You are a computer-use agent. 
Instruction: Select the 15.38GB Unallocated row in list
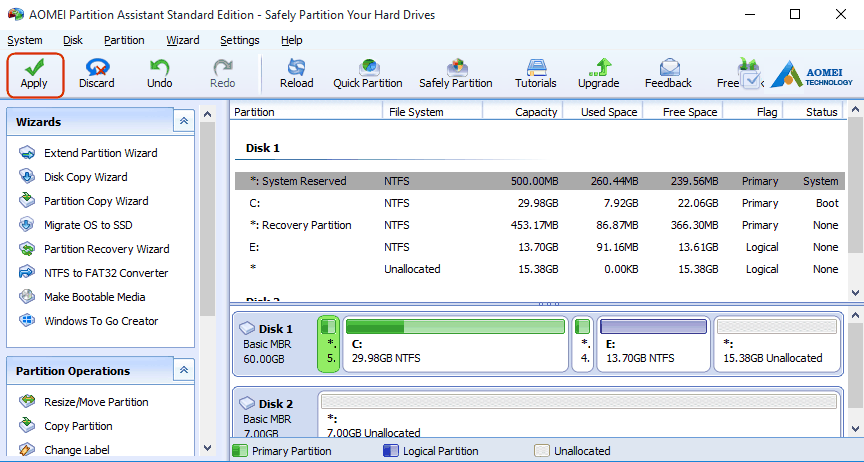tap(539, 269)
